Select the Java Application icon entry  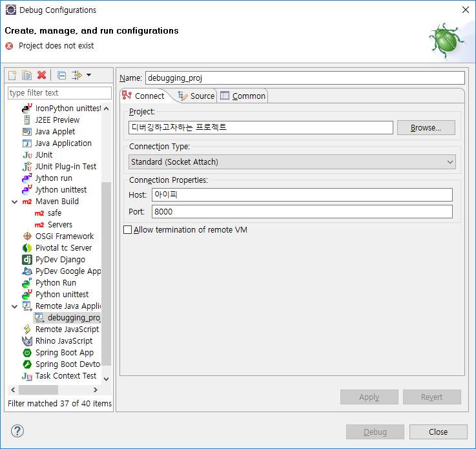pos(27,143)
